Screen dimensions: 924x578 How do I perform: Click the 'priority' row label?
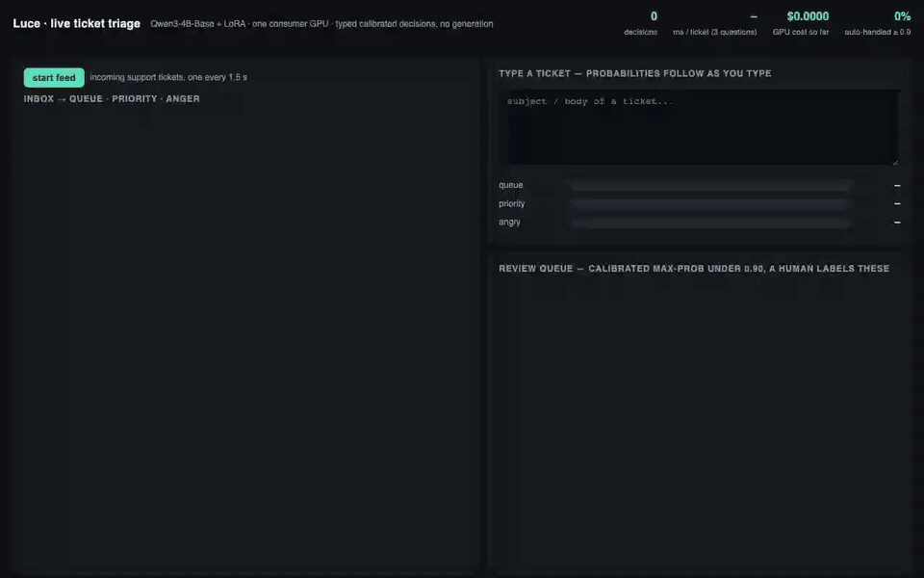[x=511, y=203]
